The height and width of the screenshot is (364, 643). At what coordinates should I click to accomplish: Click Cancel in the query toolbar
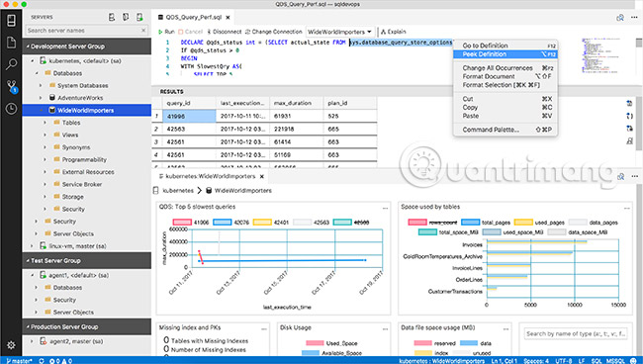[x=190, y=32]
